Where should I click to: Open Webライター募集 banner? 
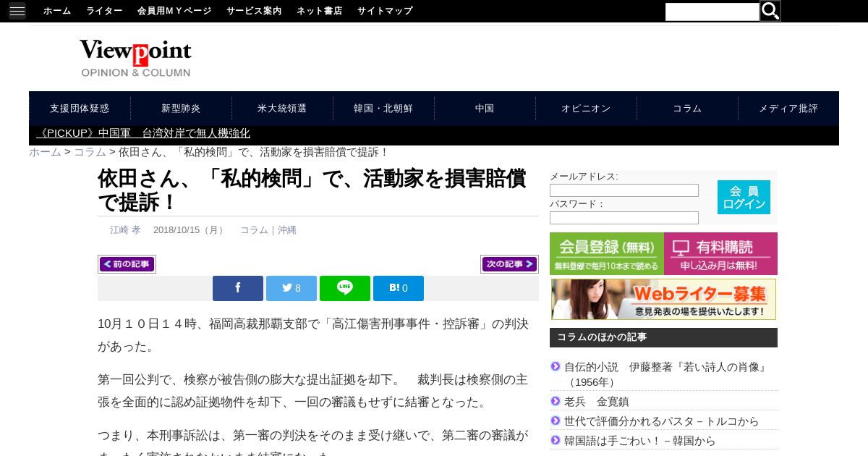click(663, 299)
